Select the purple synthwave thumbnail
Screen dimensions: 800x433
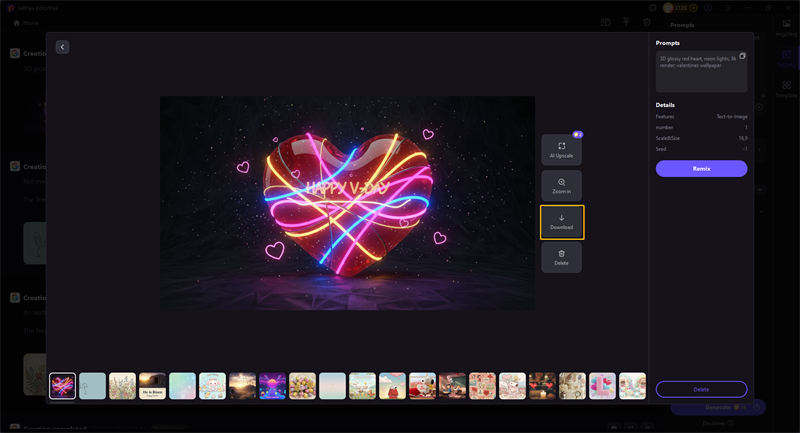tap(272, 386)
